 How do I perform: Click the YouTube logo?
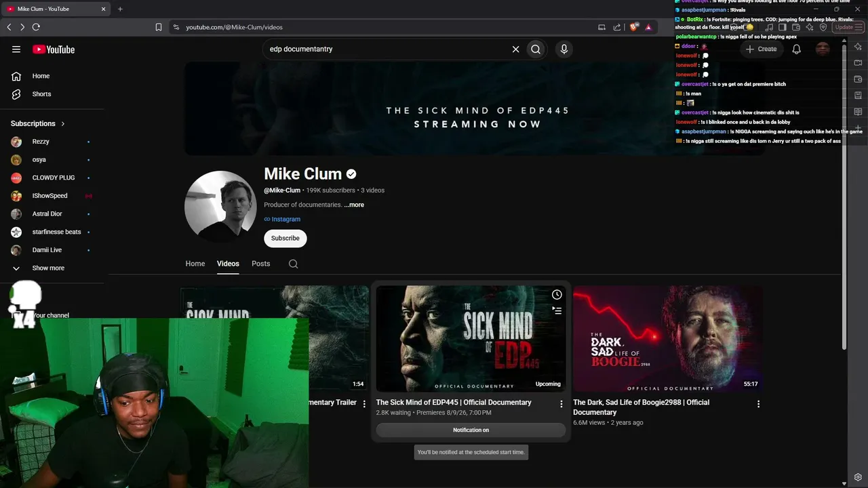tap(54, 49)
